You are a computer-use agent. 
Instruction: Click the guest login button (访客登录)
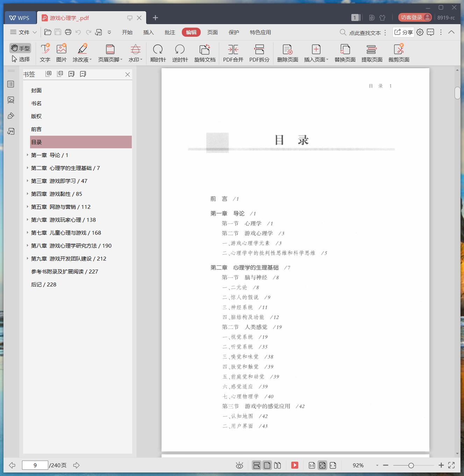415,17
